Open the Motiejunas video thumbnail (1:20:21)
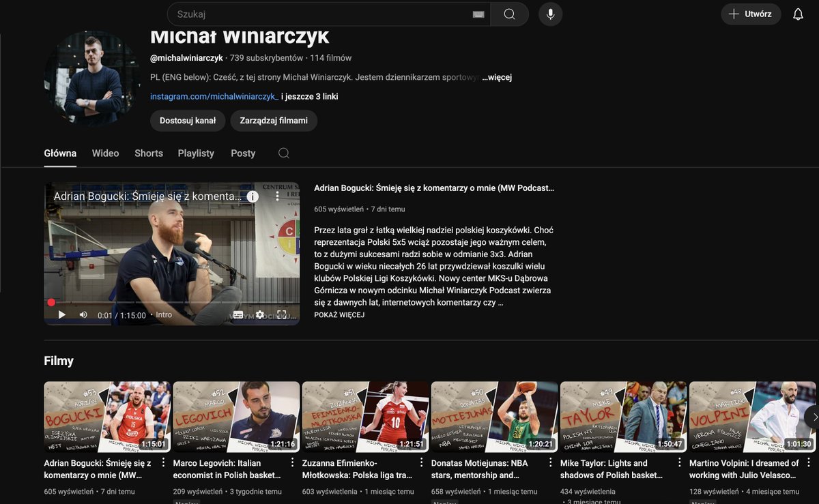The width and height of the screenshot is (819, 504). (495, 417)
